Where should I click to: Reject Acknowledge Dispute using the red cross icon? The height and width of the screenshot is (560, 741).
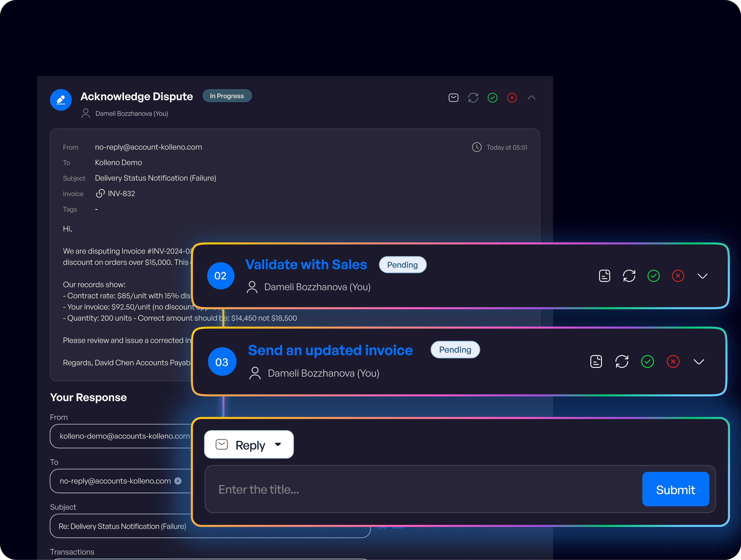512,97
